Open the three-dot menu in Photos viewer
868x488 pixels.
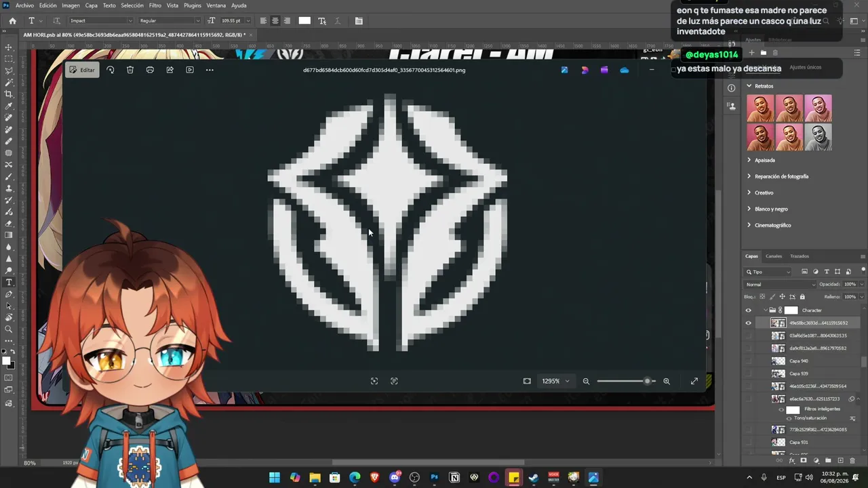coord(210,70)
